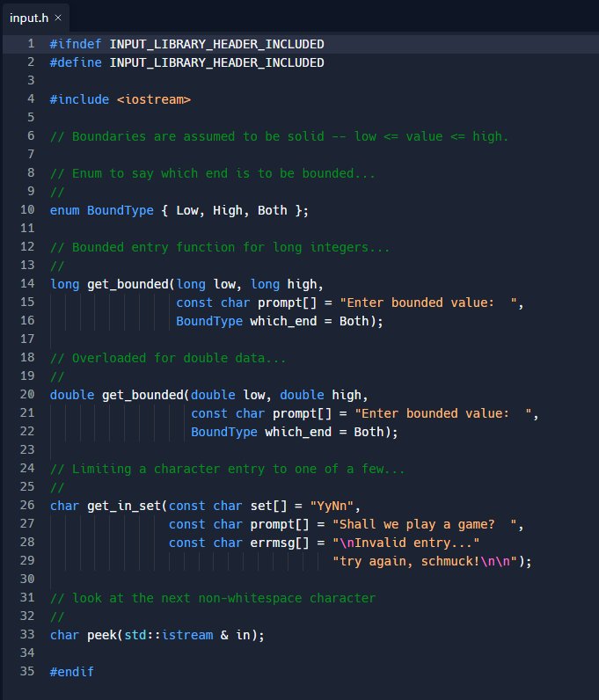Viewport: 599px width, 700px height.
Task: Click the "Enter bounded value:" string on line 15
Action: pos(428,303)
